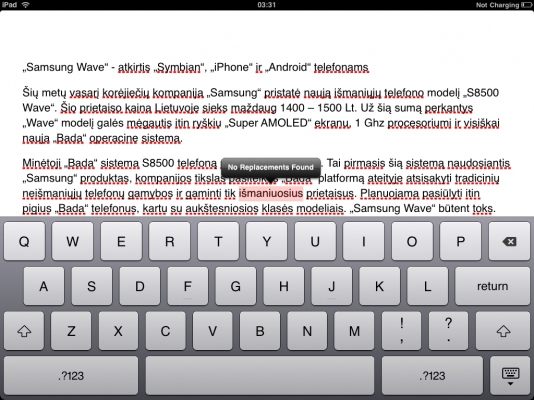Tap the D key

point(140,286)
